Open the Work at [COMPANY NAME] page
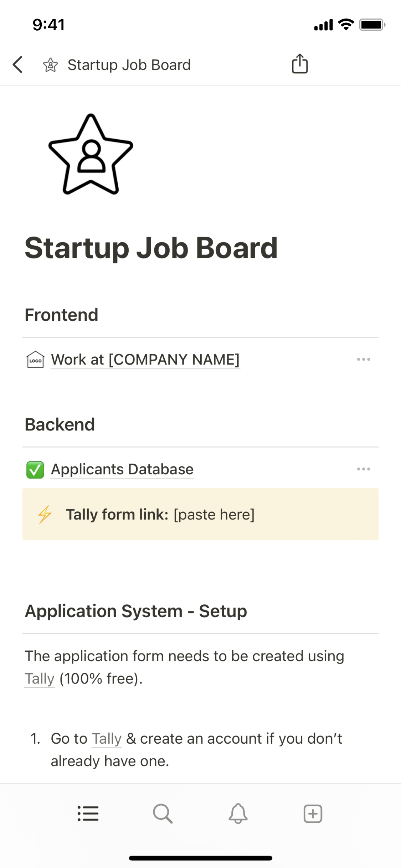 click(x=145, y=360)
